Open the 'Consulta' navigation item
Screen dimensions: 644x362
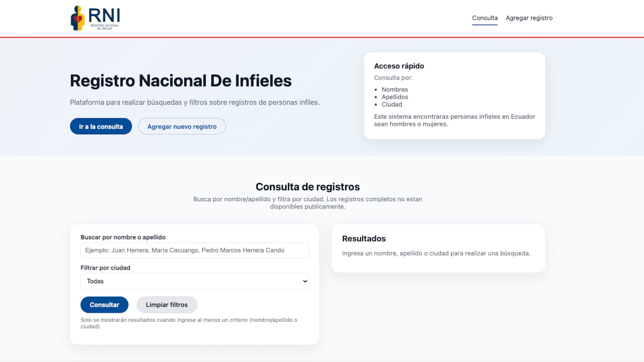click(x=484, y=18)
